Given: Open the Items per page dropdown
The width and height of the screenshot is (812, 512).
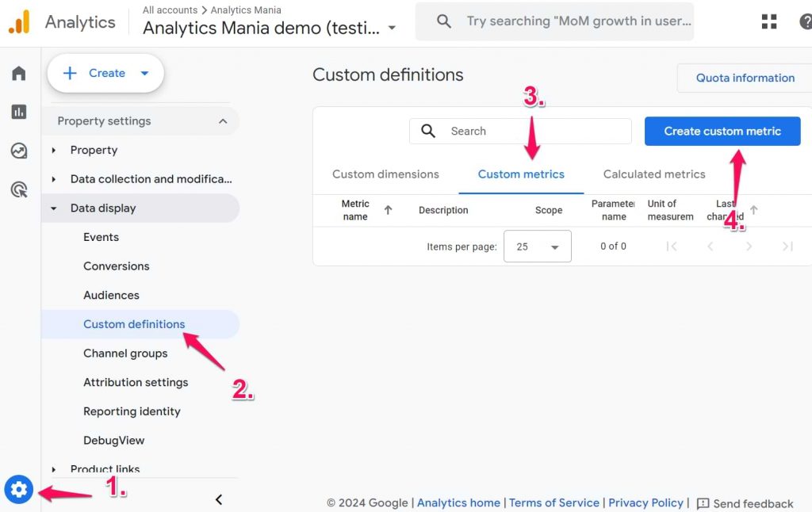Looking at the screenshot, I should click(x=538, y=246).
